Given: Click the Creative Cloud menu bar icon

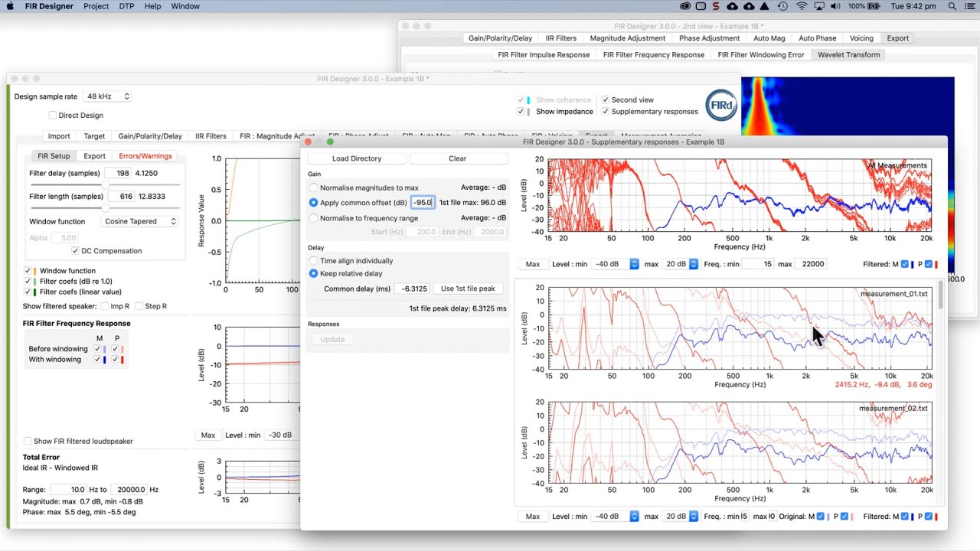Looking at the screenshot, I should point(685,6).
